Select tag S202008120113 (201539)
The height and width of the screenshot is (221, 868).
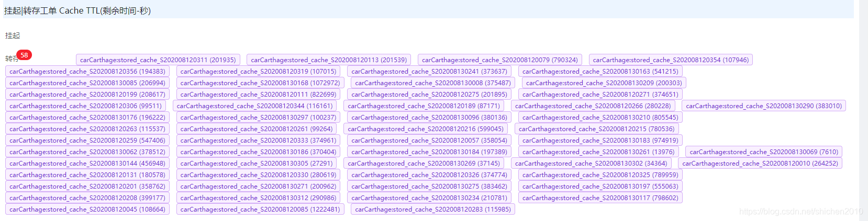[329, 60]
